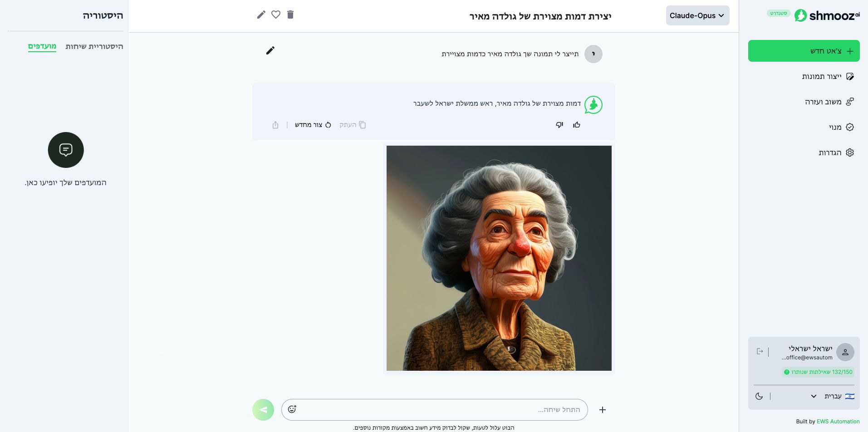Open the Claude-Opus model dropdown
Screen dimensions: 868x432
click(697, 15)
